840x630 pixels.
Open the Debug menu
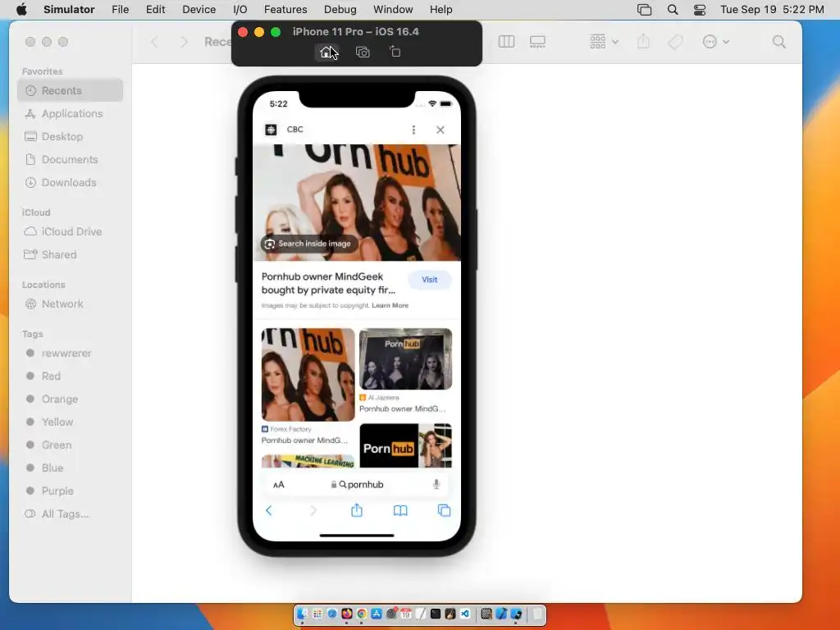point(340,10)
